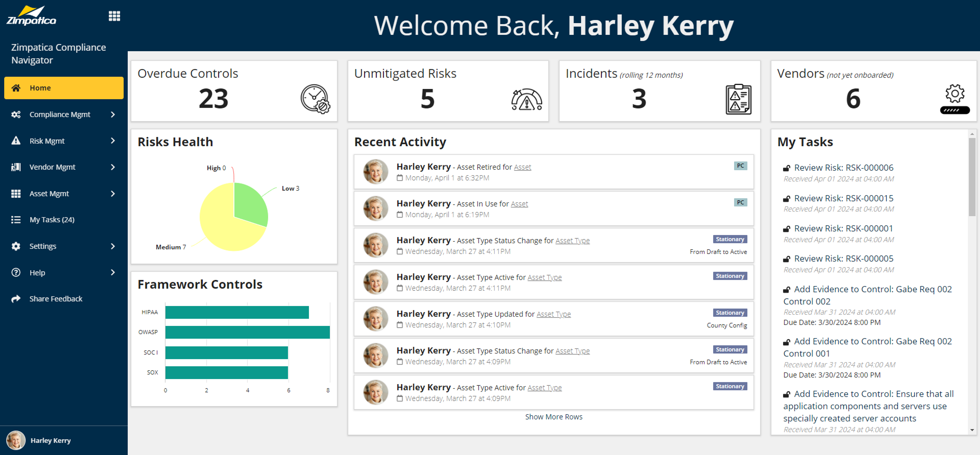Open Asset link in Asset In Use row
This screenshot has width=980, height=455.
click(519, 204)
